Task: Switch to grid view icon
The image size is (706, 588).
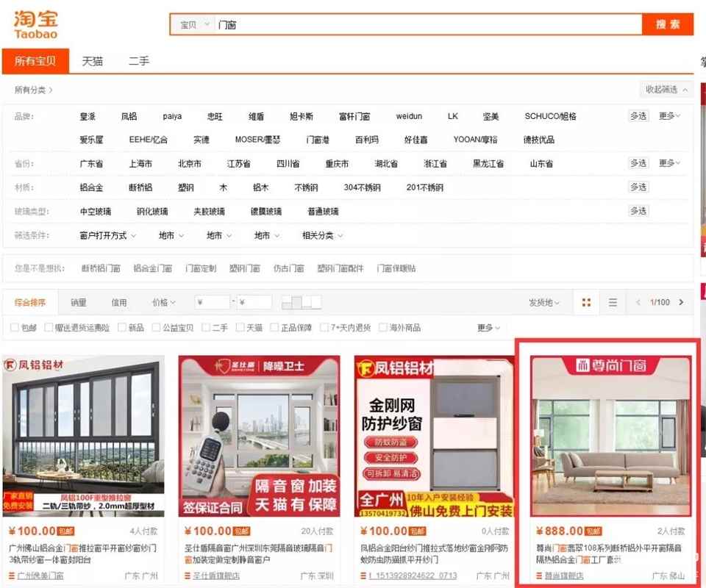Action: tap(586, 303)
